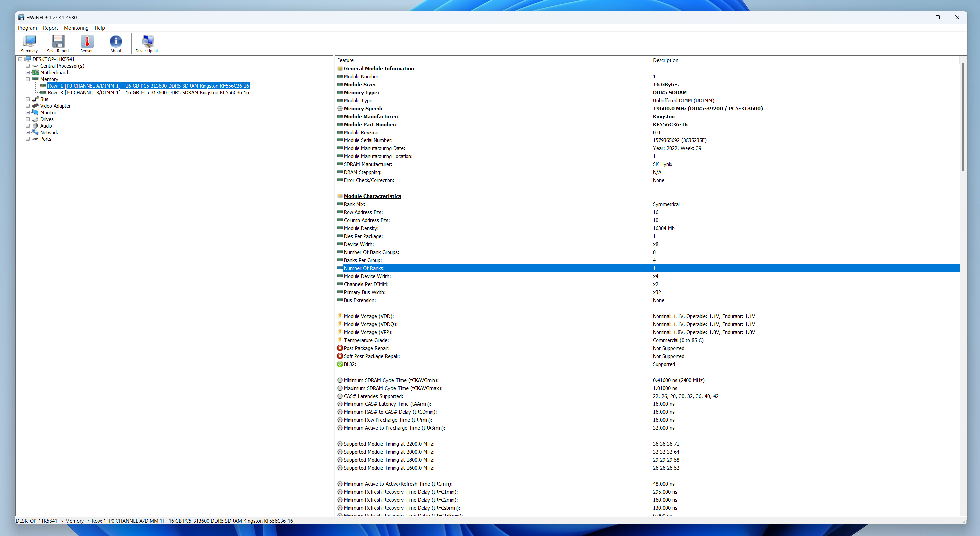Select the Module Part Number row
980x536 pixels.
[648, 125]
